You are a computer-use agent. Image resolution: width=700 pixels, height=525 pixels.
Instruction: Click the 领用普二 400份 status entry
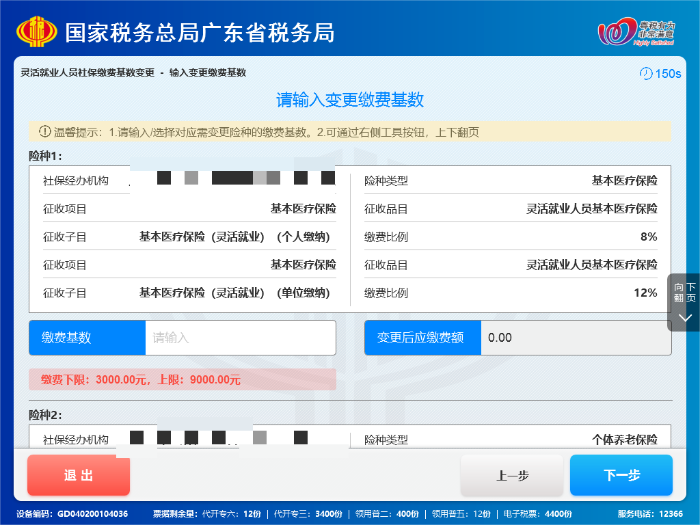[387, 514]
